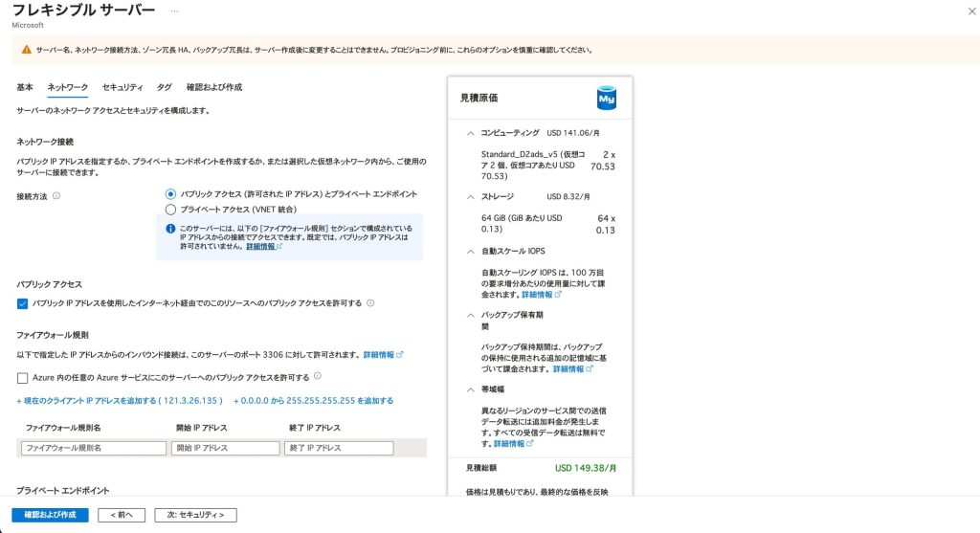Screen dimensions: 980x533
Task: Collapse the 自動スケール IOPS section
Action: [469, 251]
